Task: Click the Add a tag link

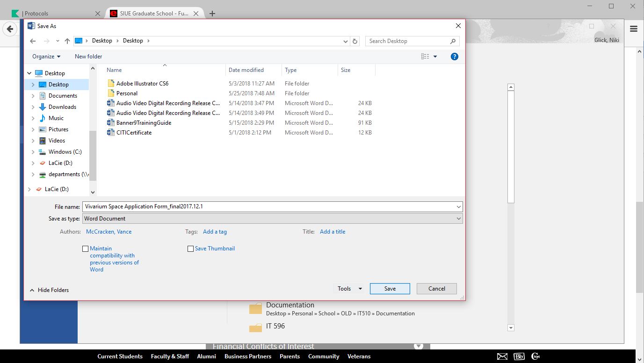Action: 215,232
